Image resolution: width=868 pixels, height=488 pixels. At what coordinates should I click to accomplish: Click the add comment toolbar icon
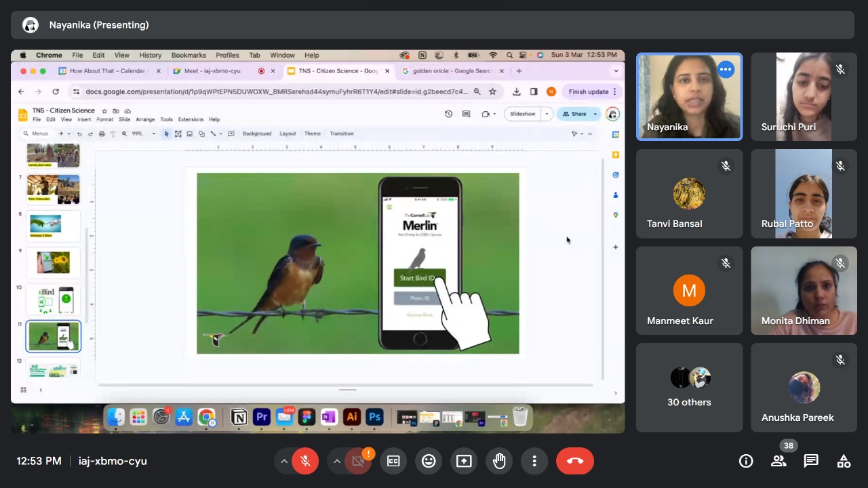click(231, 134)
